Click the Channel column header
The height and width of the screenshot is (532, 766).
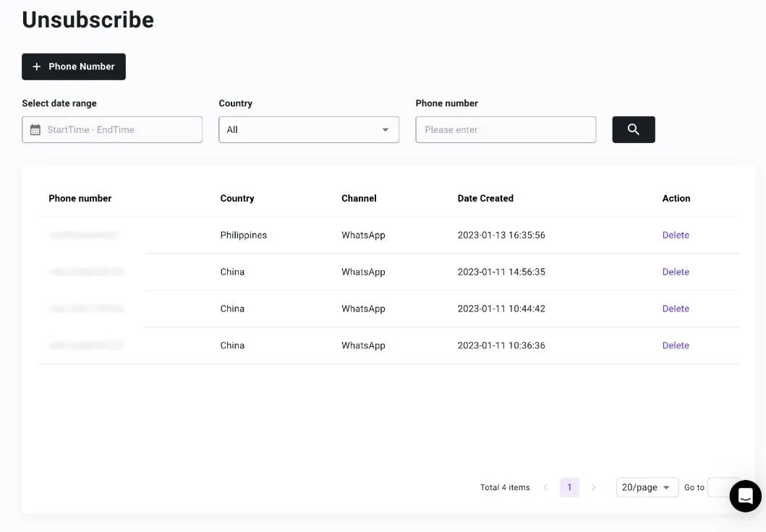tap(359, 198)
